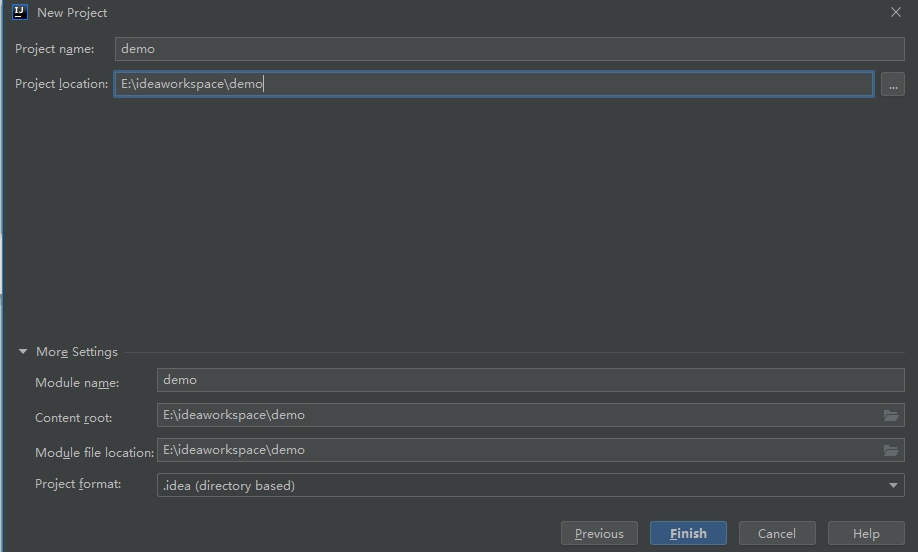Click the "Module name:" label

pos(77,383)
